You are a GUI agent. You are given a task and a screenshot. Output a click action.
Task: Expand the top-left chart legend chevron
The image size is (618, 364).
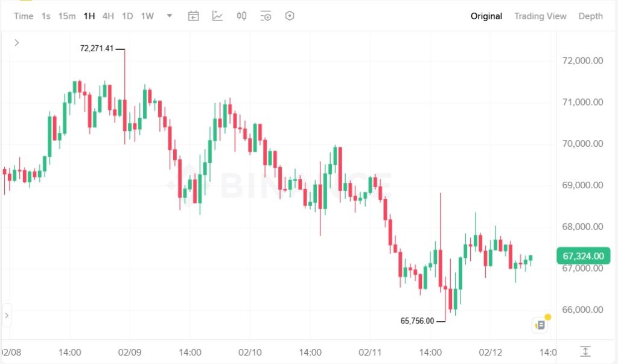click(17, 42)
